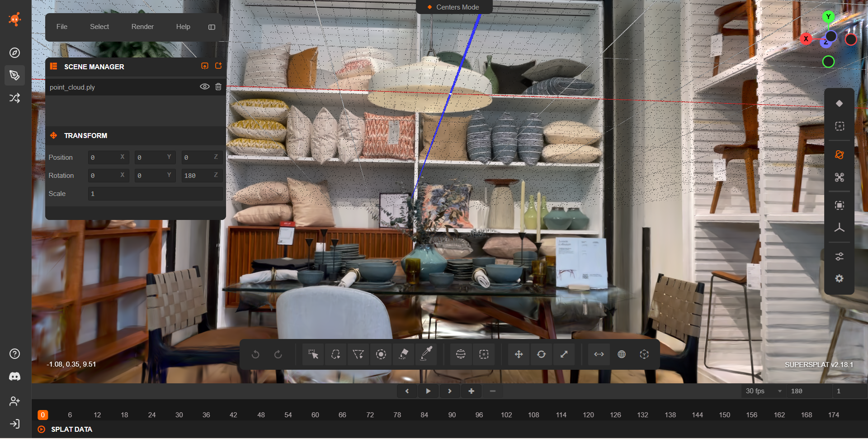Image resolution: width=868 pixels, height=439 pixels.
Task: Activate the box selection tool
Action: (484, 354)
